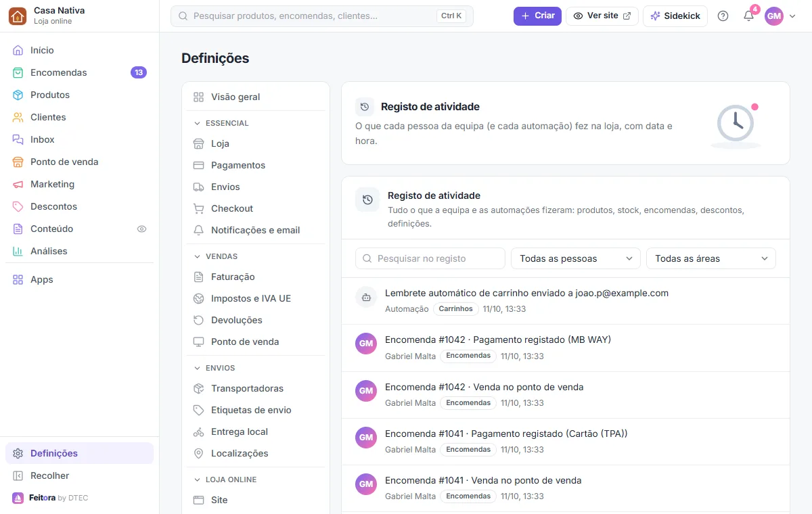Click the Ver site button

tap(602, 16)
